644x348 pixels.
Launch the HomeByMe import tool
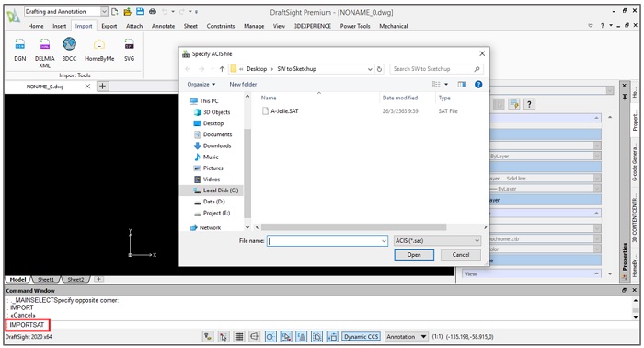click(99, 50)
